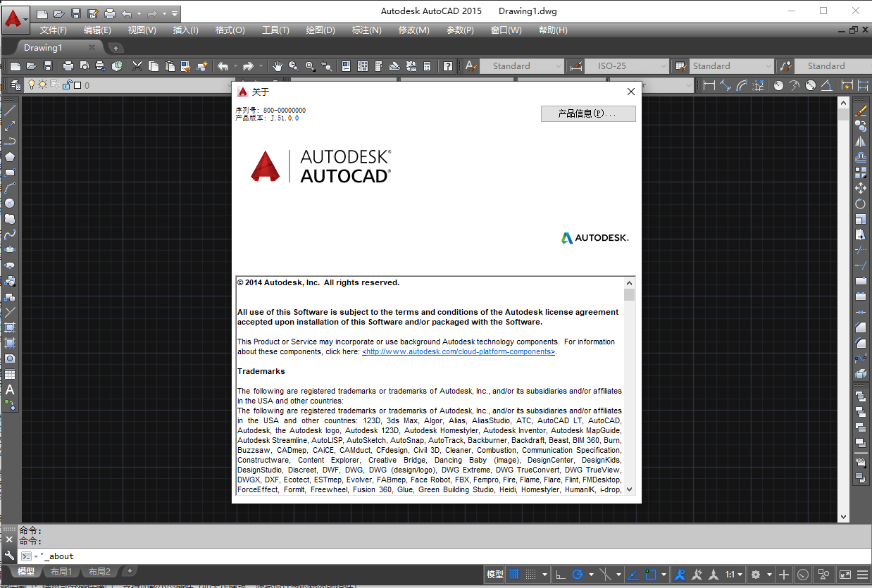
Task: Toggle Ortho mode in status bar
Action: click(561, 574)
